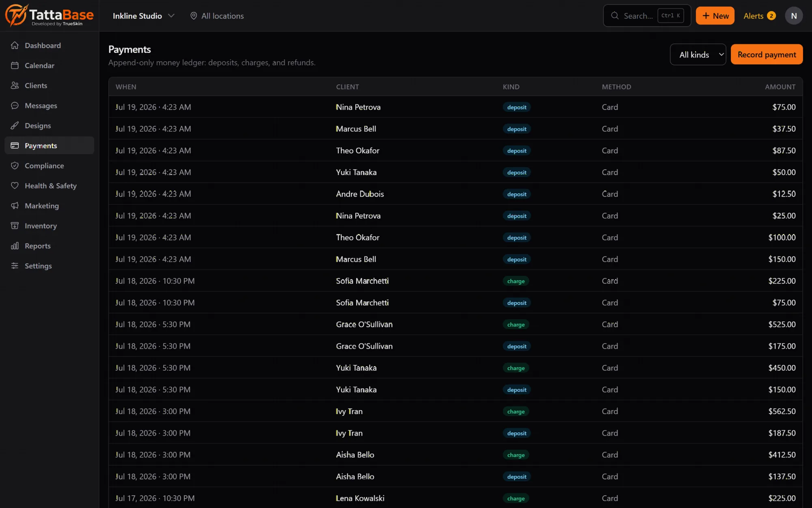Open the All kinds filter dropdown
Image resolution: width=812 pixels, height=508 pixels.
(698, 54)
